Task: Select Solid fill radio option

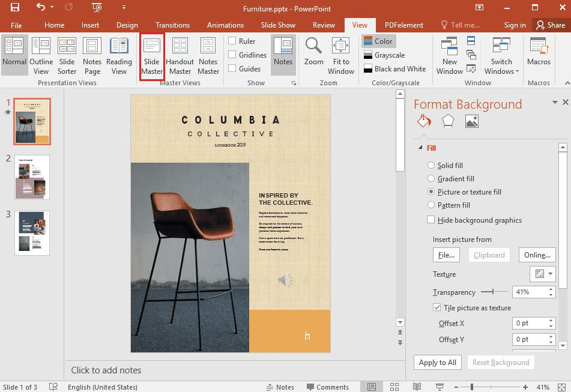Action: (431, 166)
